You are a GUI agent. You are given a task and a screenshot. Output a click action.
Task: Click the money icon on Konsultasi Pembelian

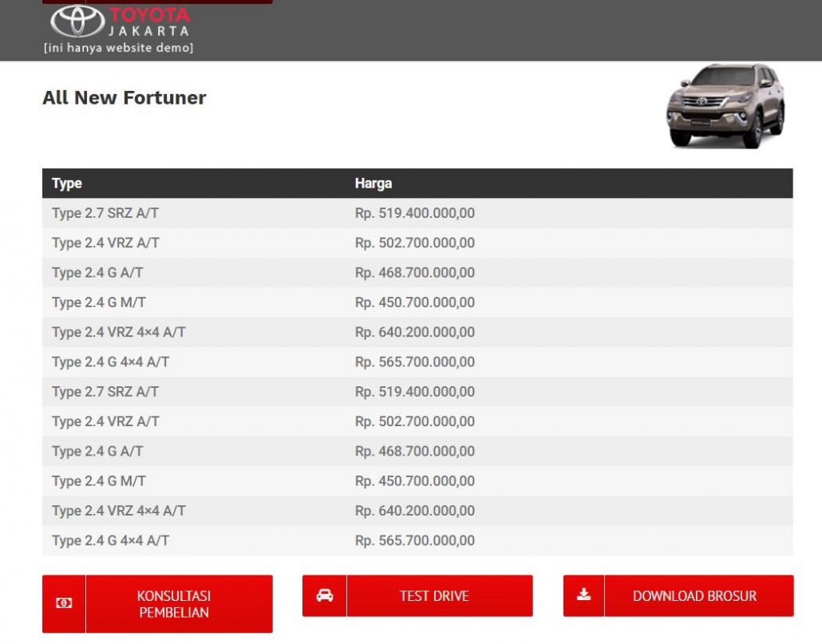coord(64,603)
